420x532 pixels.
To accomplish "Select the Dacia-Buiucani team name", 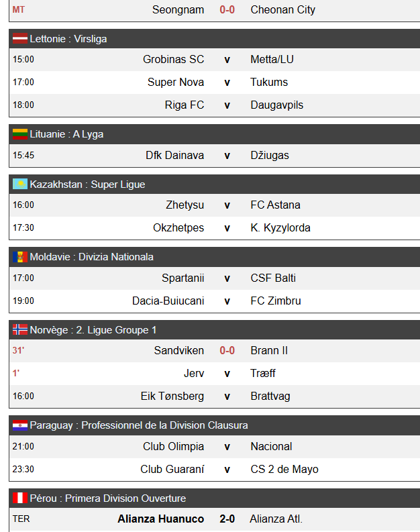I will coord(168,301).
